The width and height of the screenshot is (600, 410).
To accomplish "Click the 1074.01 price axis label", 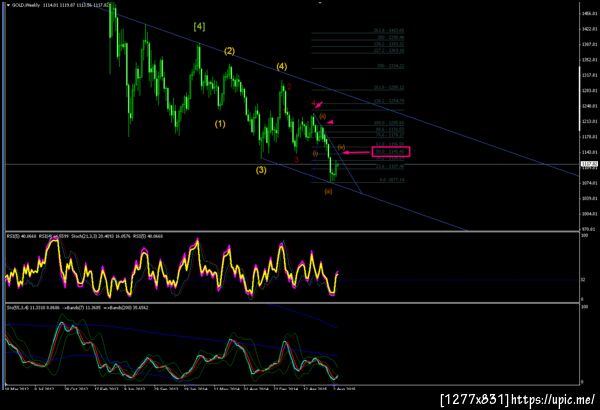I will point(591,183).
